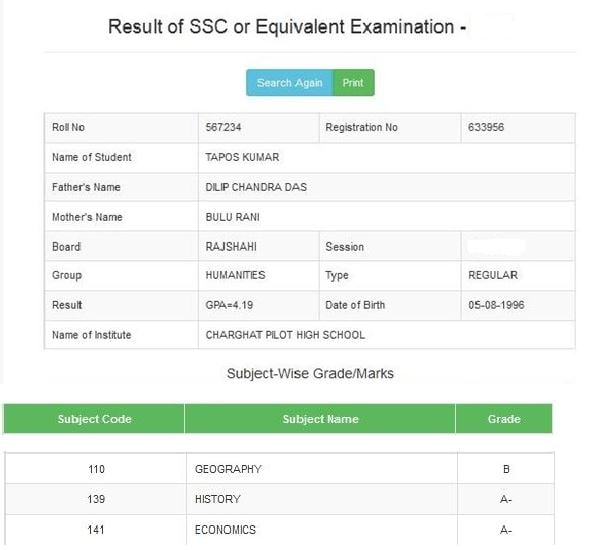This screenshot has height=550, width=612.
Task: Click the GEOGRAPHY subject row
Action: coord(228,469)
